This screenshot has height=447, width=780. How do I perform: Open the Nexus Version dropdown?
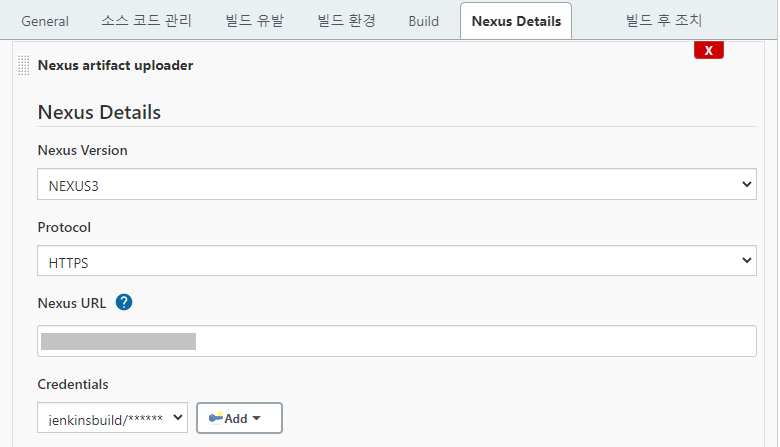pos(396,184)
